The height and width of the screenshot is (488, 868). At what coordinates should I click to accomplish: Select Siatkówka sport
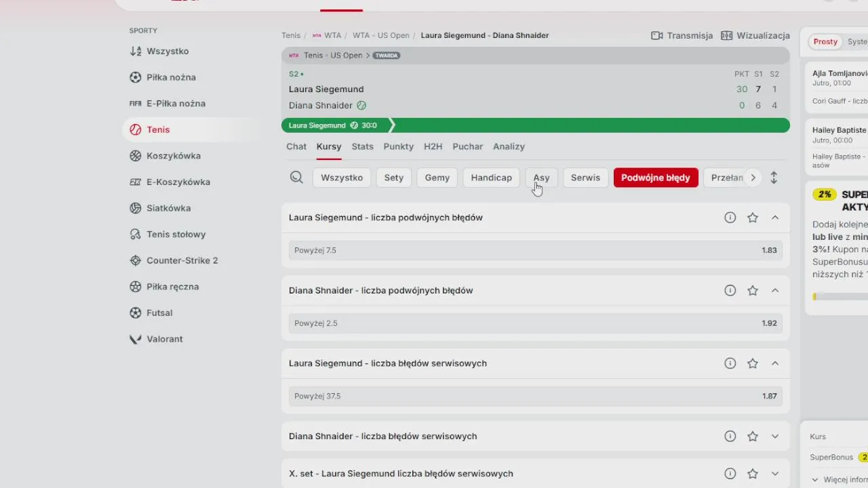pyautogui.click(x=160, y=208)
